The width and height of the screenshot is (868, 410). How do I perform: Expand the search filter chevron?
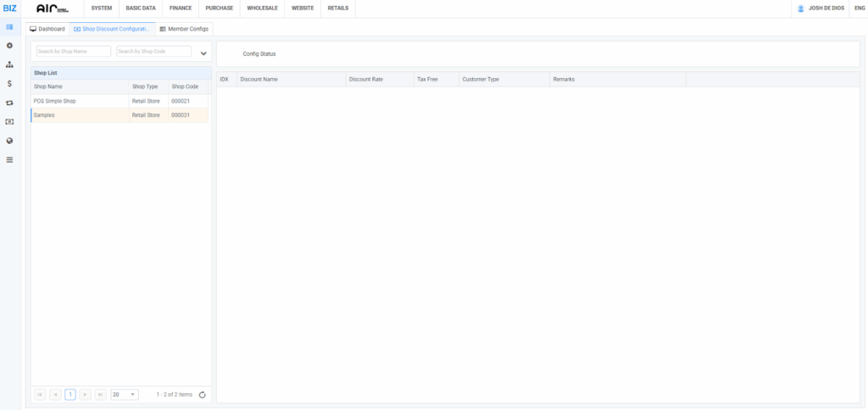click(x=203, y=53)
